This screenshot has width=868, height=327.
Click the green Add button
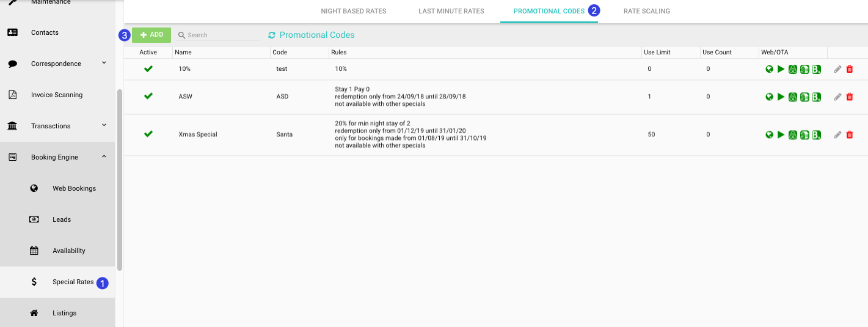point(151,35)
